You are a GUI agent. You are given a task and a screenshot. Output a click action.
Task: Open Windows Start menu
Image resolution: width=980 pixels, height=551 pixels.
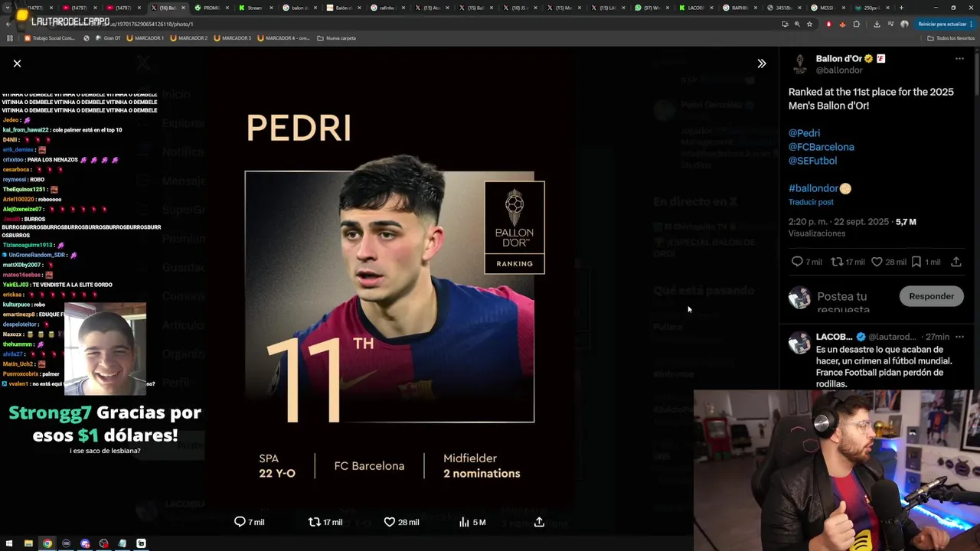[9, 543]
